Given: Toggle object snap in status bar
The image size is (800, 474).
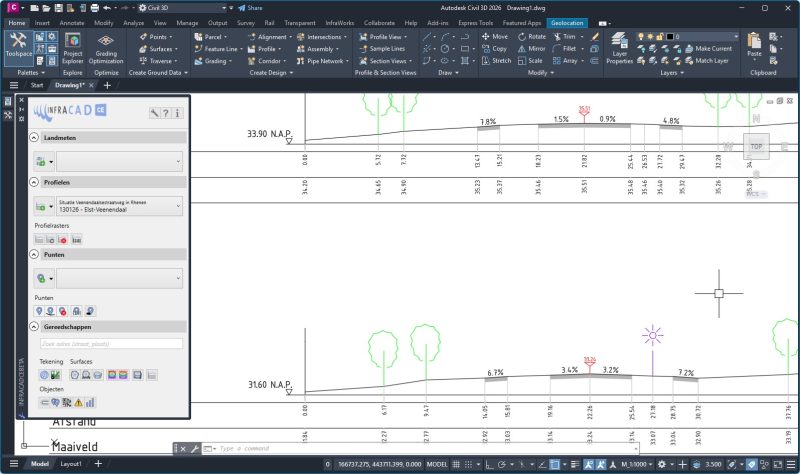Looking at the screenshot, I should [555, 464].
